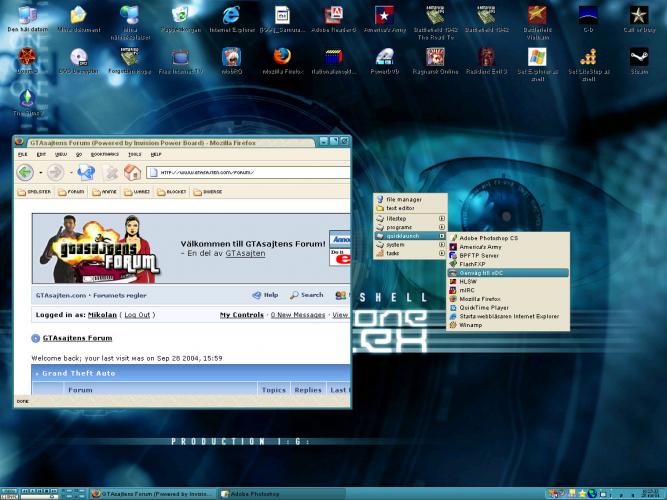The width and height of the screenshot is (667, 500).
Task: Open the Internet Explorer desktop icon
Action: [232, 16]
